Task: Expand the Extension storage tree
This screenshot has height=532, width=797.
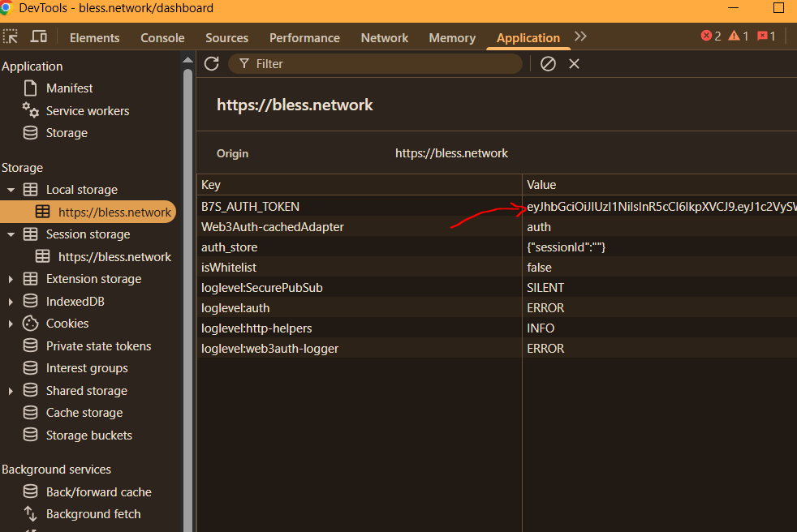Action: pos(11,279)
